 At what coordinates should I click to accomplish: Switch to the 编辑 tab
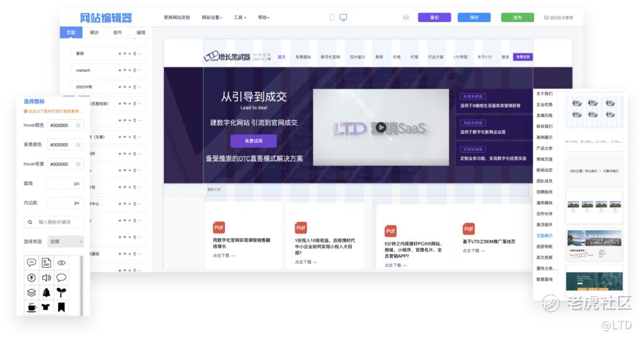point(141,32)
